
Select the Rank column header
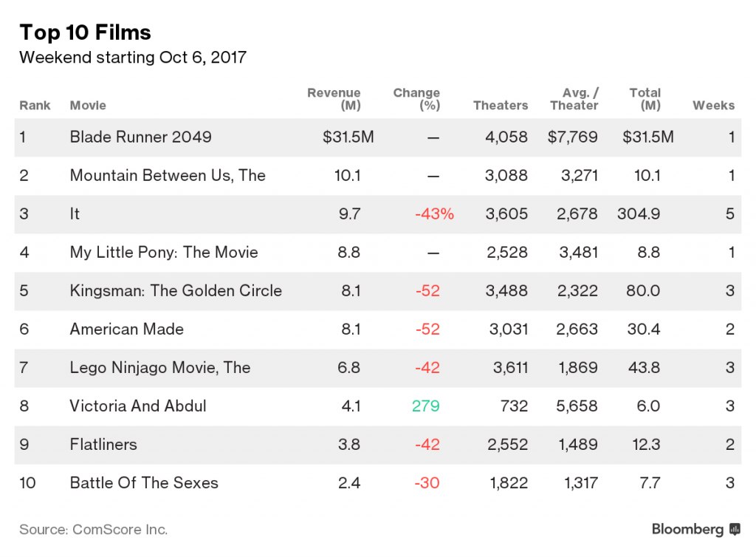coord(35,105)
